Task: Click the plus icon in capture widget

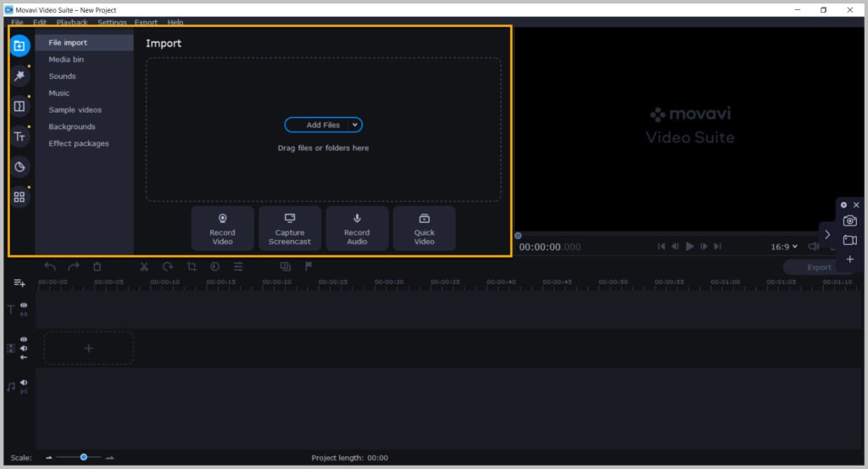Action: point(849,260)
